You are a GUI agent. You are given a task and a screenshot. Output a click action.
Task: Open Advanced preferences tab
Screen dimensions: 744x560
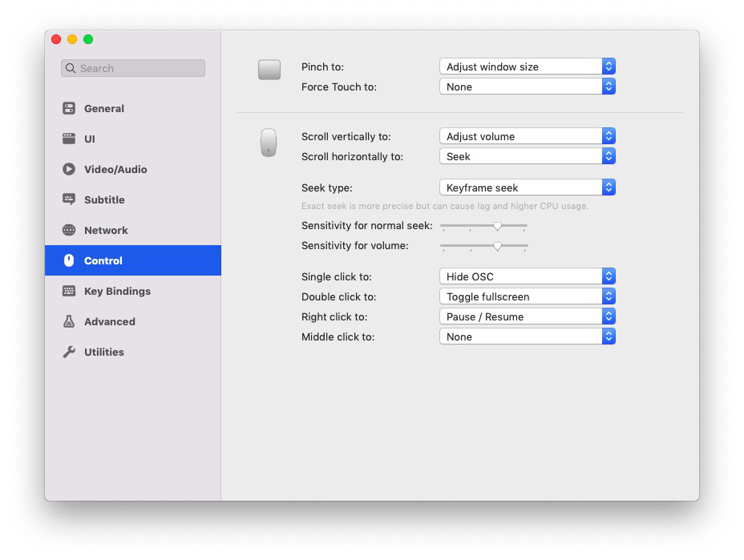[133, 321]
